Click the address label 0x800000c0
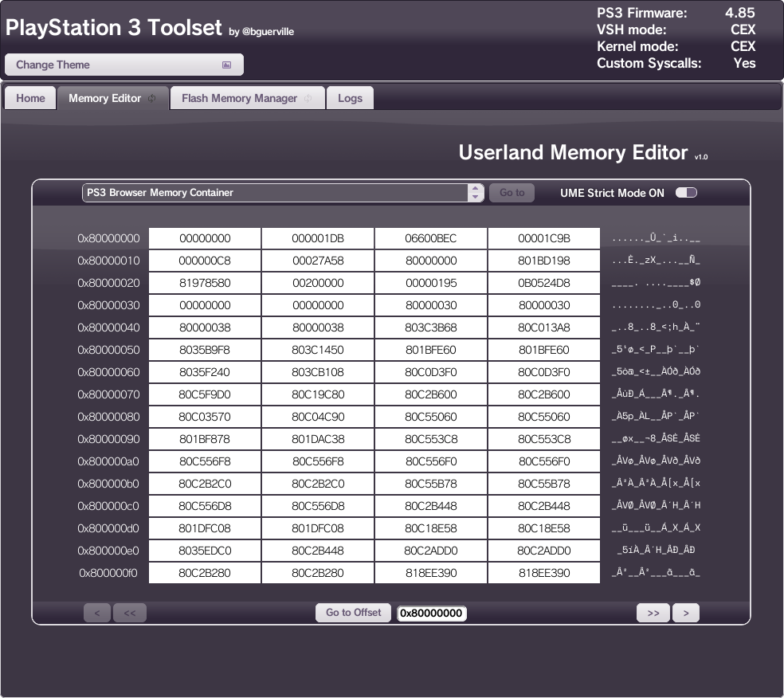 [x=108, y=507]
